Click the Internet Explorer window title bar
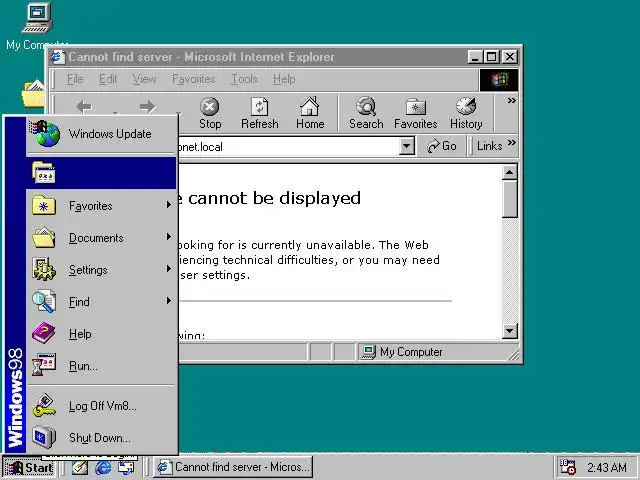640x480 pixels. coord(284,57)
